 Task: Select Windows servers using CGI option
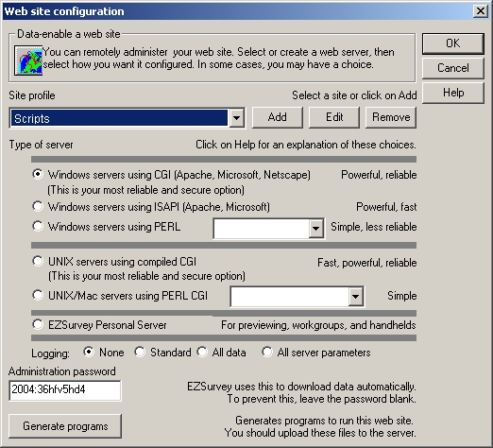[x=38, y=174]
